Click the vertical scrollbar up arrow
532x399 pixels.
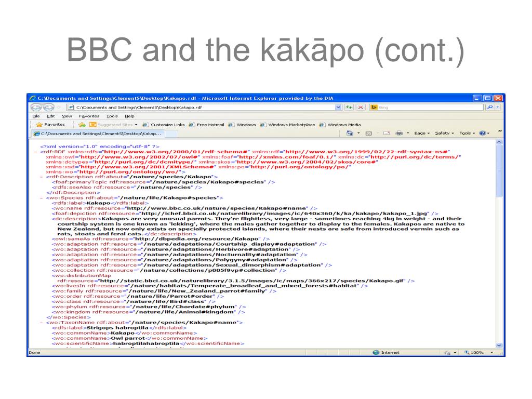click(x=499, y=142)
